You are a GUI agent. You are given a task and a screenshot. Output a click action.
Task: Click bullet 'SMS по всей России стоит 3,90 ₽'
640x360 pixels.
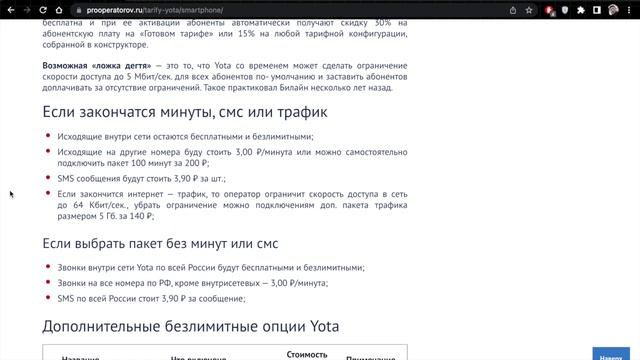coord(151,298)
